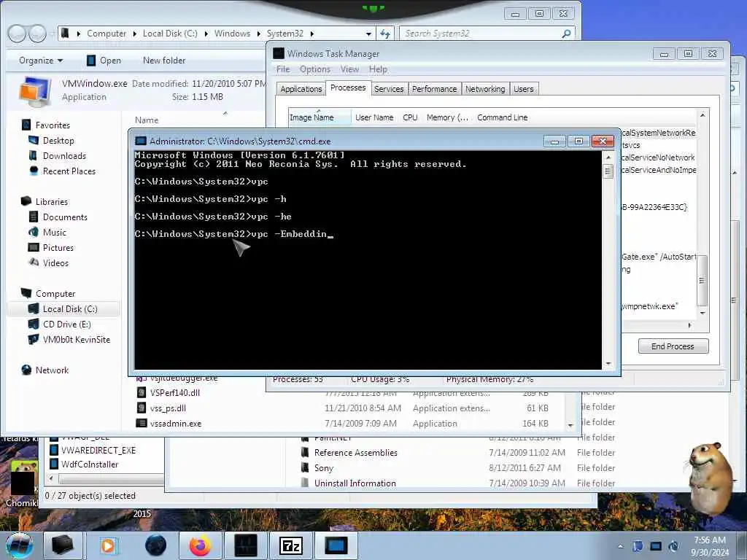This screenshot has height=560, width=747.
Task: Go forward in Explorer navigation
Action: point(36,34)
